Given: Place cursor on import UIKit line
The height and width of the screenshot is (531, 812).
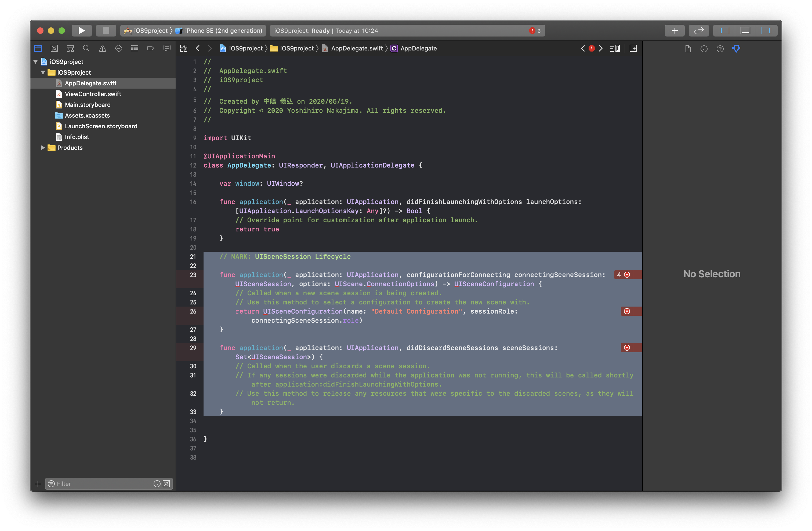Looking at the screenshot, I should click(227, 138).
